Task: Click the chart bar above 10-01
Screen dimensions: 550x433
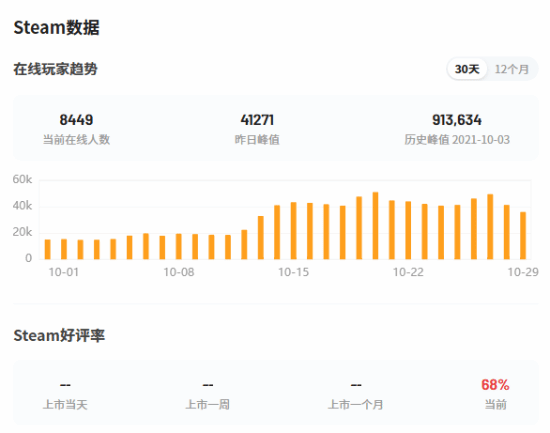Action: pyautogui.click(x=64, y=249)
